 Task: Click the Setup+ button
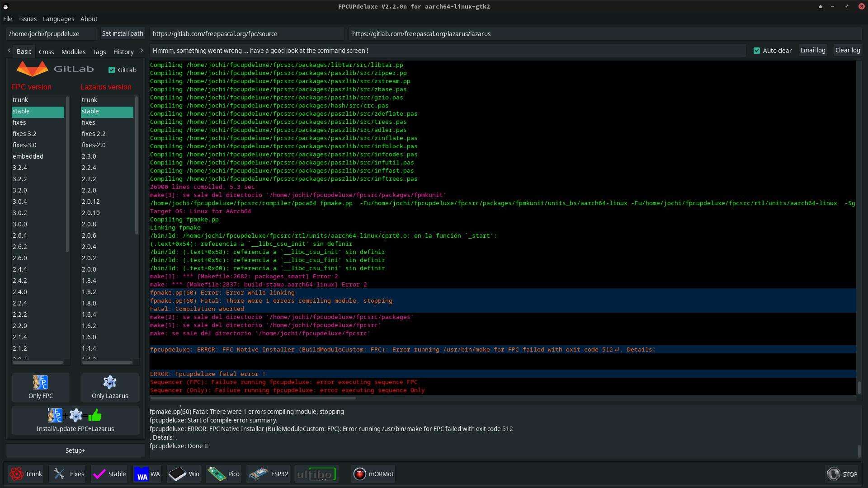coord(75,450)
